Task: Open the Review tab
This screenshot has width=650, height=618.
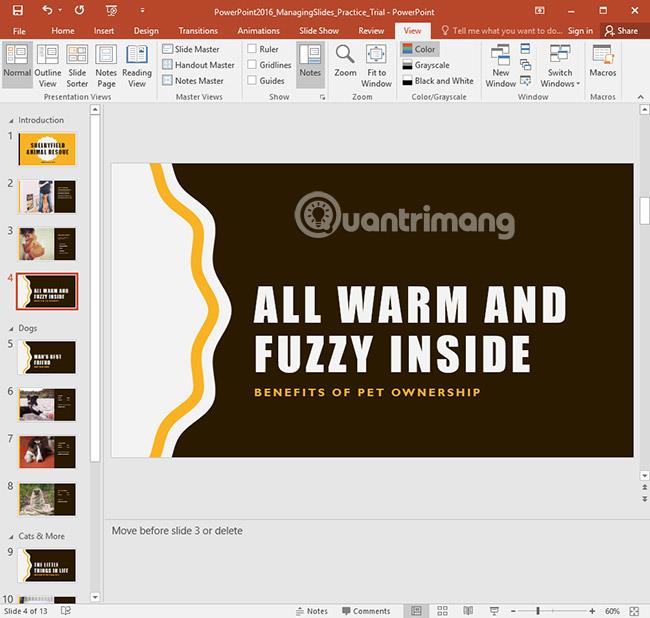Action: coord(371,31)
